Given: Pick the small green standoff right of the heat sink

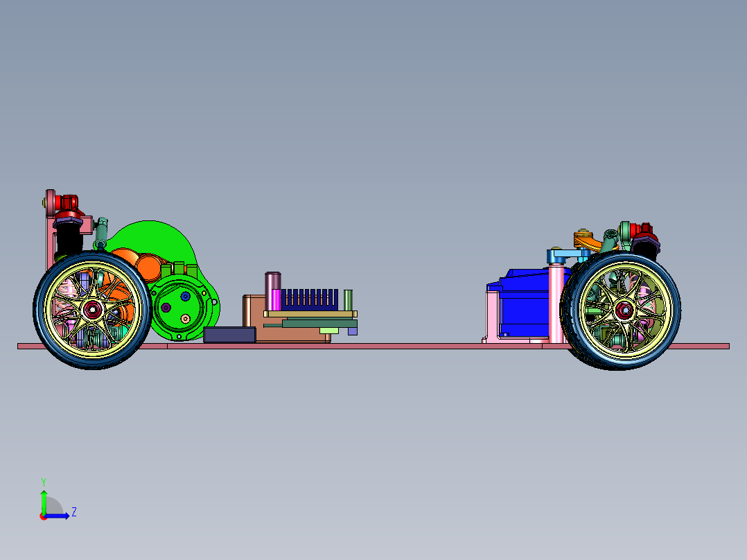Looking at the screenshot, I should 349,300.
